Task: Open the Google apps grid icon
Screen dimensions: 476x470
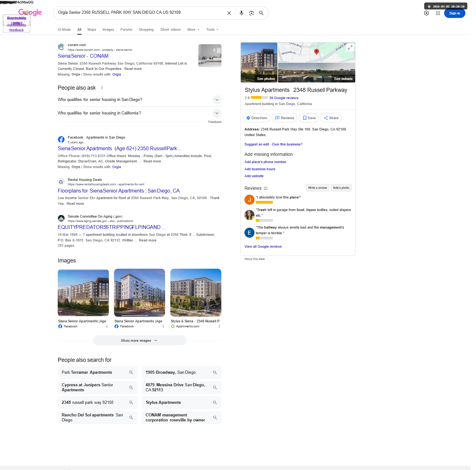Action: [438, 13]
